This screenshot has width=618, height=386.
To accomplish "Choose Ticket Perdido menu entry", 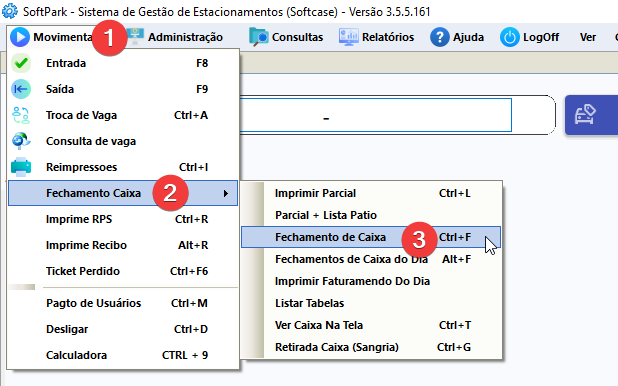I will (123, 271).
